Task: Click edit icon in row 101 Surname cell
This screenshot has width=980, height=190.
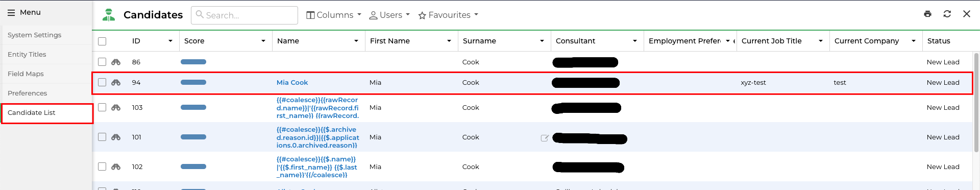Action: click(545, 137)
